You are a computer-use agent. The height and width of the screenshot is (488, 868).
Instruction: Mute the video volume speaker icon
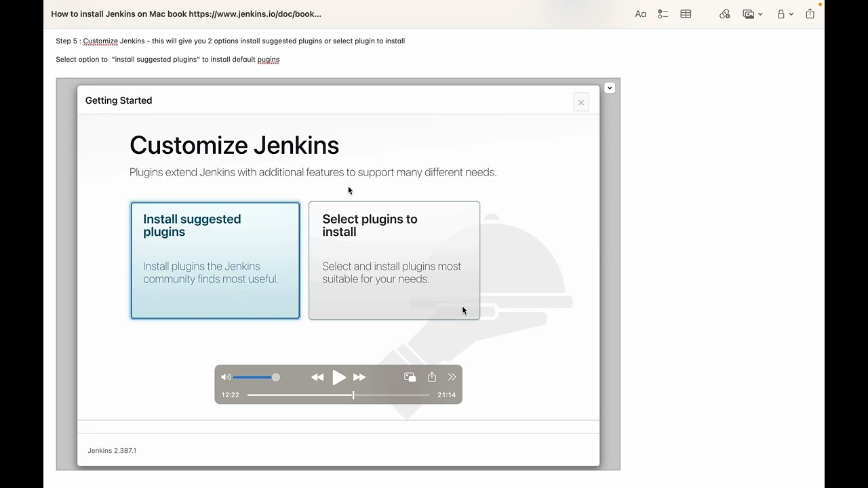click(226, 377)
